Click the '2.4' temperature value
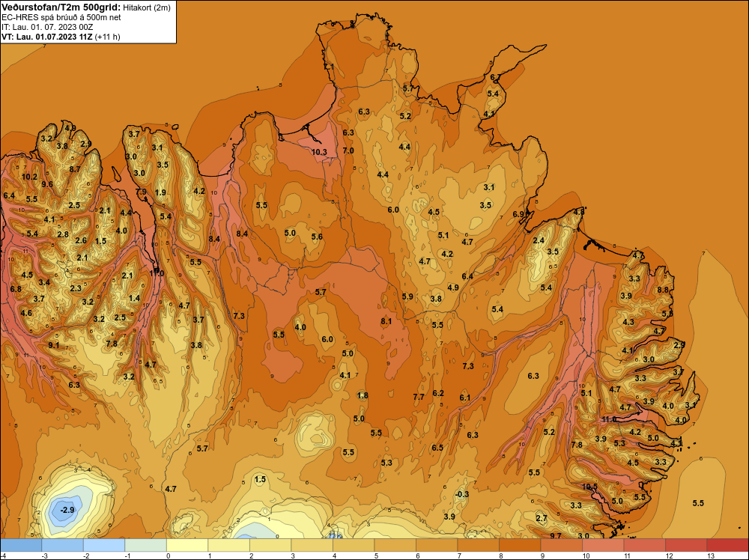Image resolution: width=749 pixels, height=560 pixels. [x=539, y=240]
